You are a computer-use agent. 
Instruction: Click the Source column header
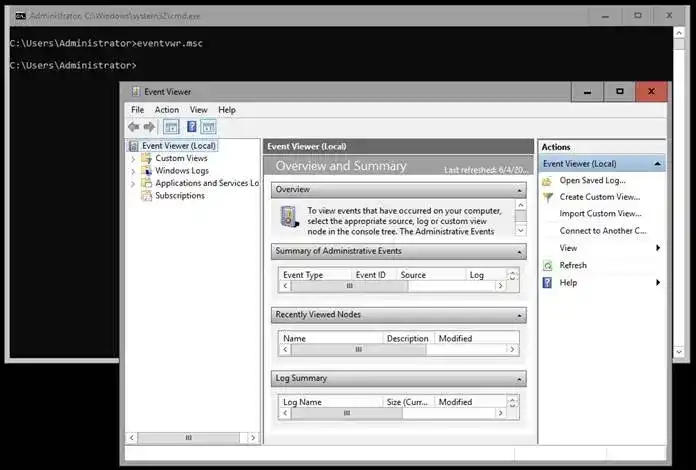click(x=431, y=275)
